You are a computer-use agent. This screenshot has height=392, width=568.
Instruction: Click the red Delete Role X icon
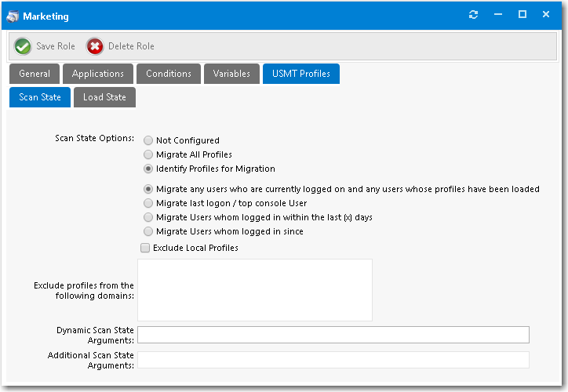[x=95, y=46]
